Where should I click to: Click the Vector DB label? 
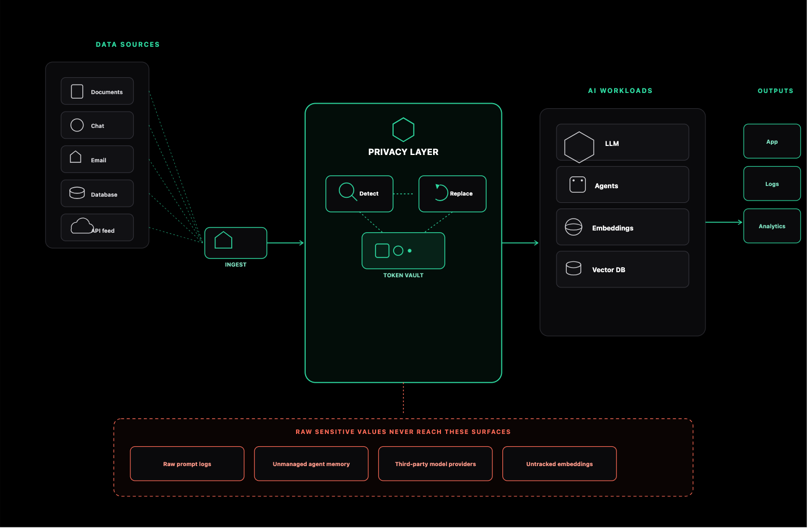coord(608,270)
